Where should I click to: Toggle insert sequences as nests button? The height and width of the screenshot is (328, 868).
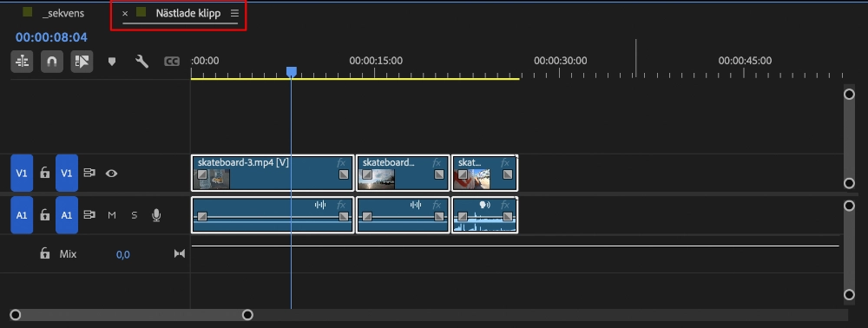[x=23, y=62]
